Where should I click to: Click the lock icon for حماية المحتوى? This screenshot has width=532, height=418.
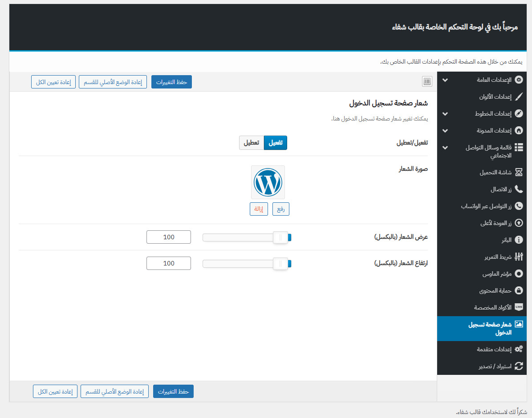click(519, 290)
